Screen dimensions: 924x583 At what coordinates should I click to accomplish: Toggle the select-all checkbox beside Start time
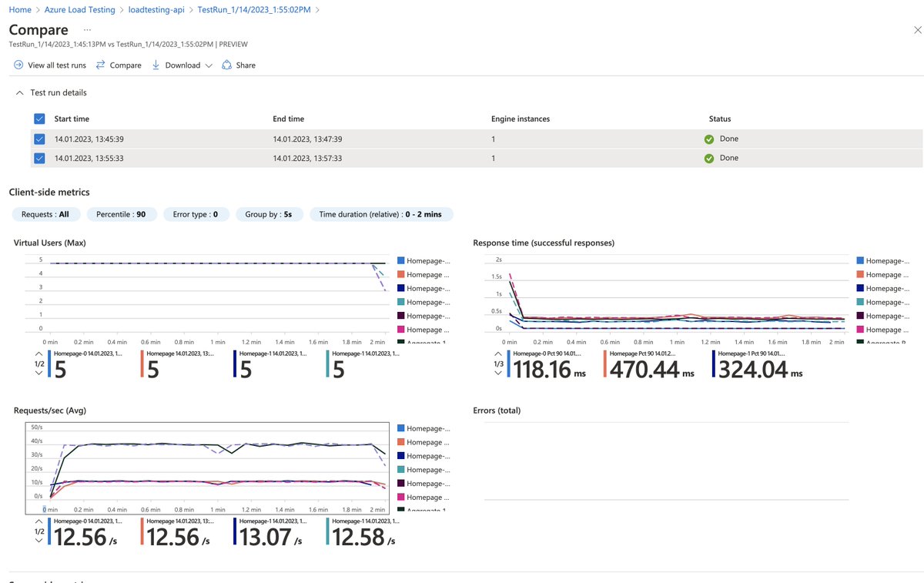point(39,119)
